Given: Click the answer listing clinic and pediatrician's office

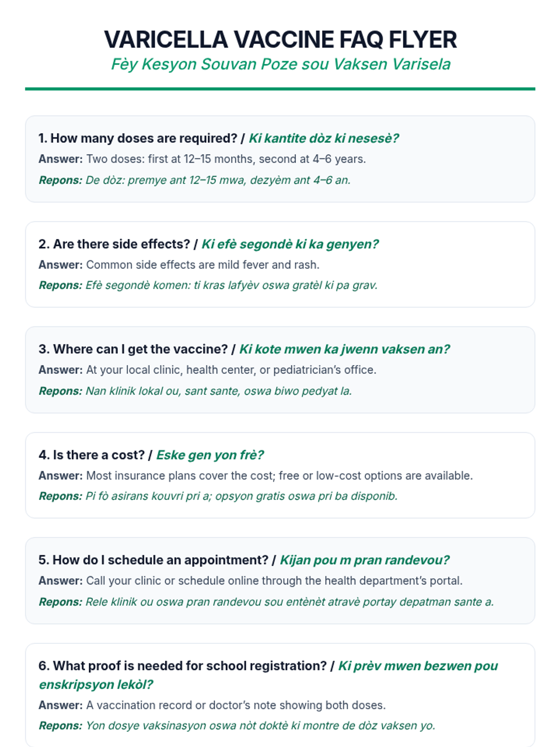Looking at the screenshot, I should [x=208, y=370].
